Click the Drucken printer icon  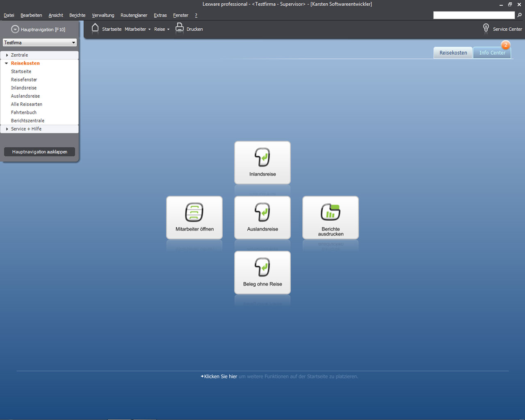[180, 28]
